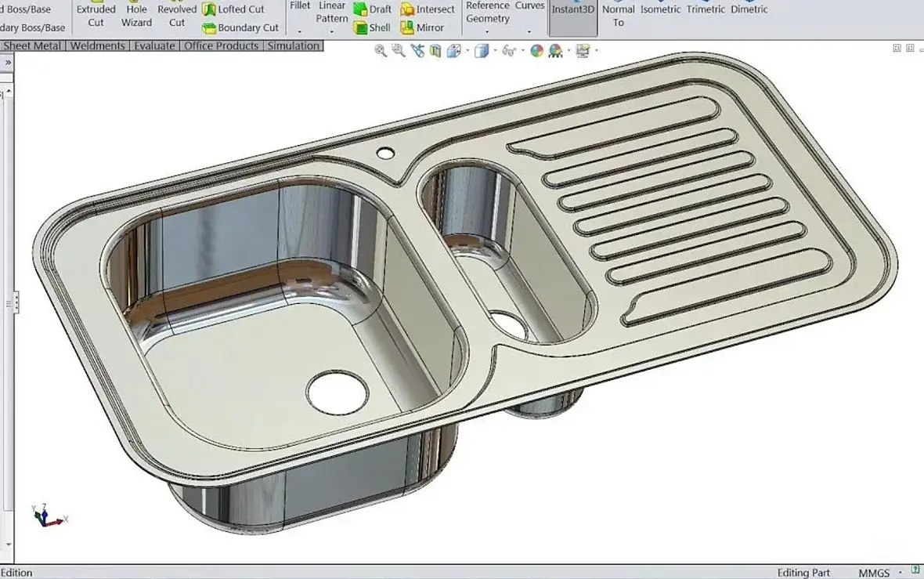Viewport: 924px width, 579px height.
Task: Open the Evaluate tab
Action: 154,46
